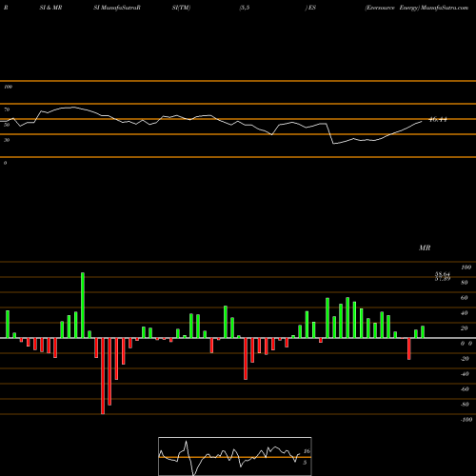Image resolution: width=476 pixels, height=476 pixels.
Task: Click the 70 level label on RSI axis
Action: coord(7,109)
